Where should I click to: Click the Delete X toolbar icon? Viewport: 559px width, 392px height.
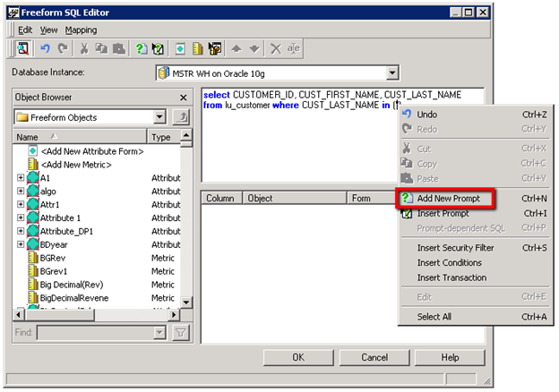(275, 49)
